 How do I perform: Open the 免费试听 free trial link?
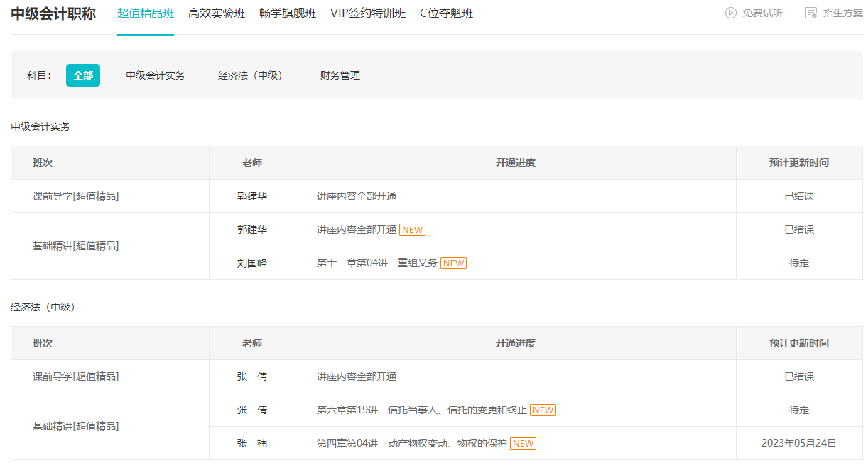click(x=762, y=13)
